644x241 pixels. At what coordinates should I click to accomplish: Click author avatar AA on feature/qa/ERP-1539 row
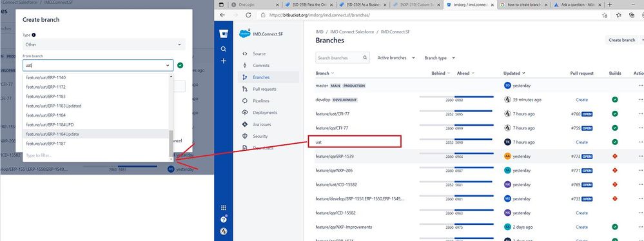[507, 156]
